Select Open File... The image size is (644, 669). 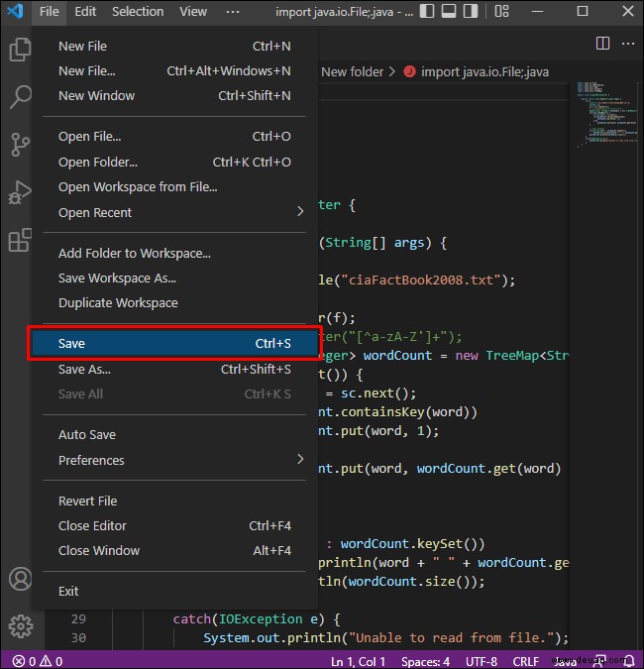(174, 137)
